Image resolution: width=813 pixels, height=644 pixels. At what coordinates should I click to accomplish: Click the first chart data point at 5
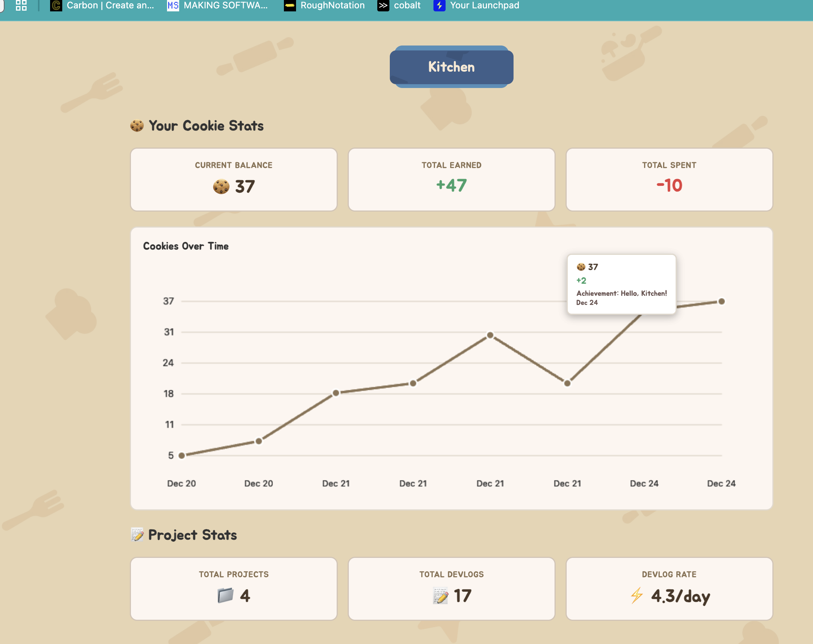click(x=182, y=456)
